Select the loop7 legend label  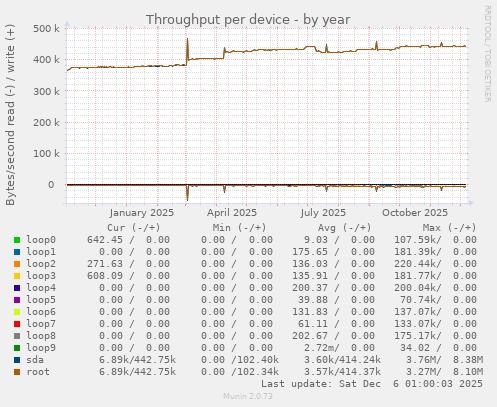41,324
